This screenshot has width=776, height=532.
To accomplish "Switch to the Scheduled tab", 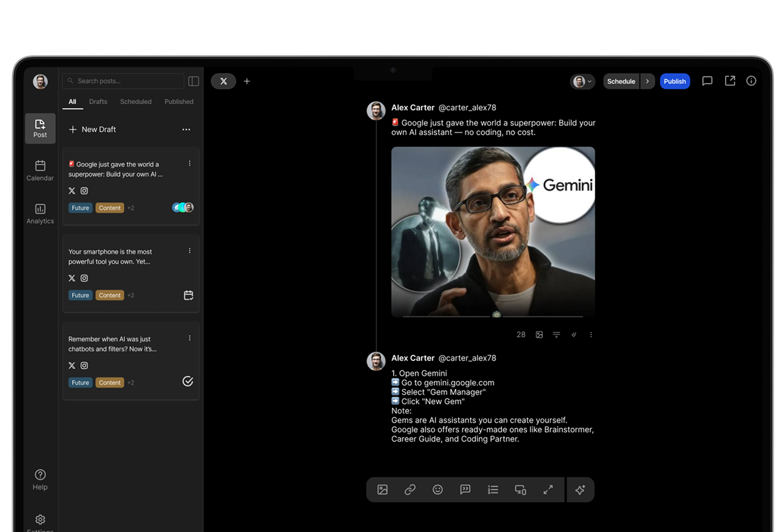I will click(136, 102).
